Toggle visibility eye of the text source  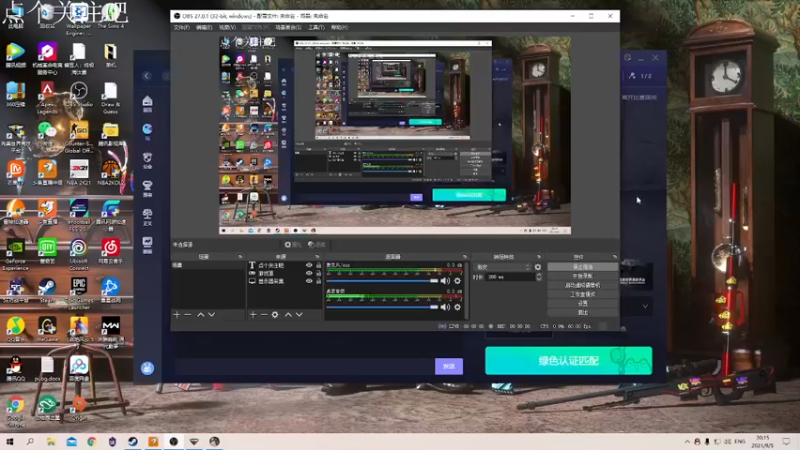[x=309, y=265]
